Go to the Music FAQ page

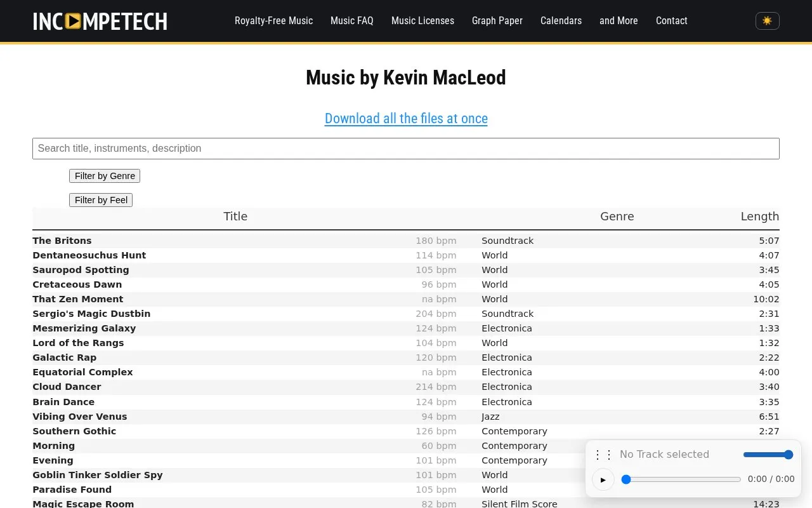(x=352, y=21)
